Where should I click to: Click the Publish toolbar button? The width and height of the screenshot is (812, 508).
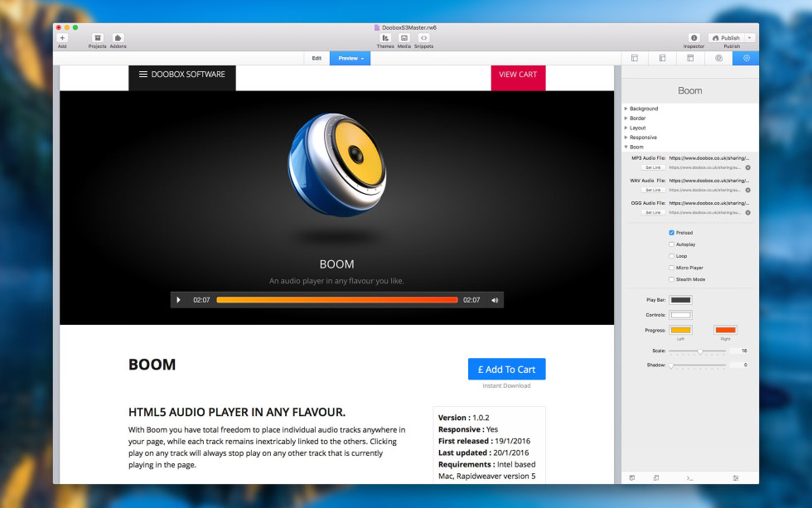click(x=726, y=38)
